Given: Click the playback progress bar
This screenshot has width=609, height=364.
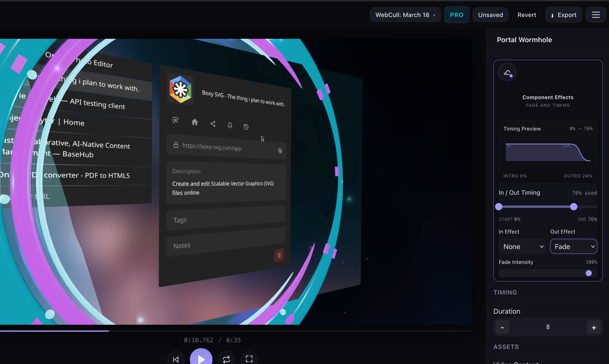Looking at the screenshot, I should click(x=236, y=331).
